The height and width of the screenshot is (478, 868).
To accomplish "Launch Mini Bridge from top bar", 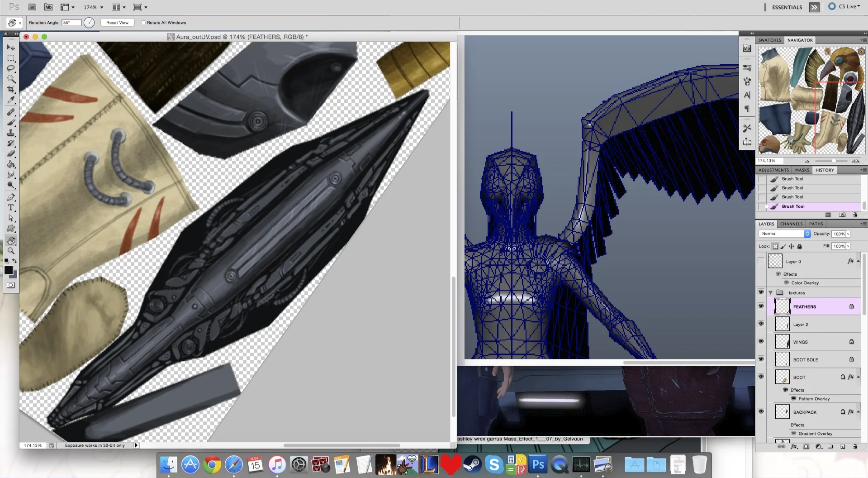I will coord(48,7).
